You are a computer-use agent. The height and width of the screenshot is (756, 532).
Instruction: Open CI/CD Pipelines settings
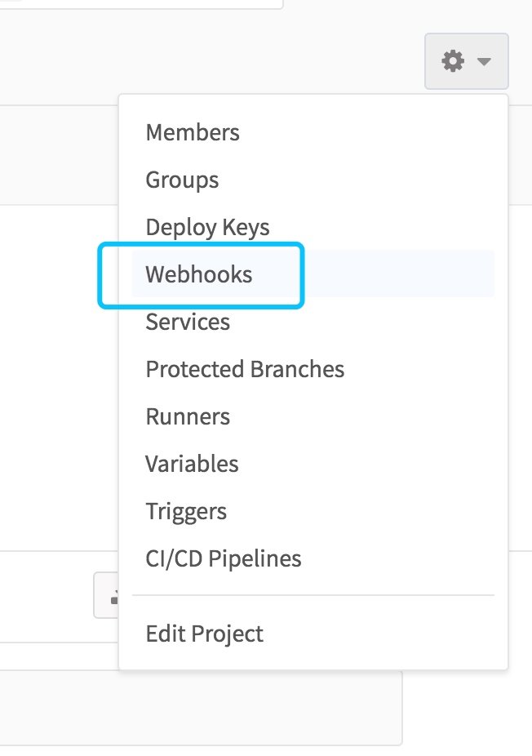(224, 558)
